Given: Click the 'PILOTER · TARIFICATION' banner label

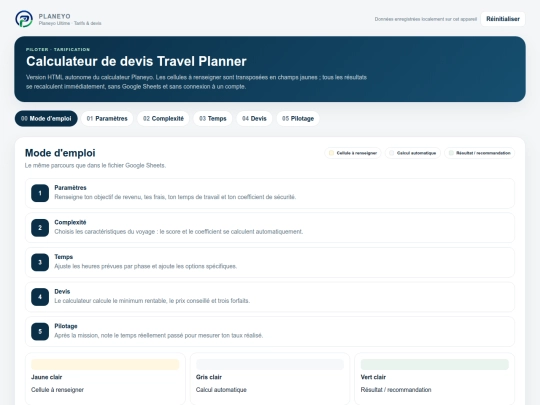Looking at the screenshot, I should (58, 50).
